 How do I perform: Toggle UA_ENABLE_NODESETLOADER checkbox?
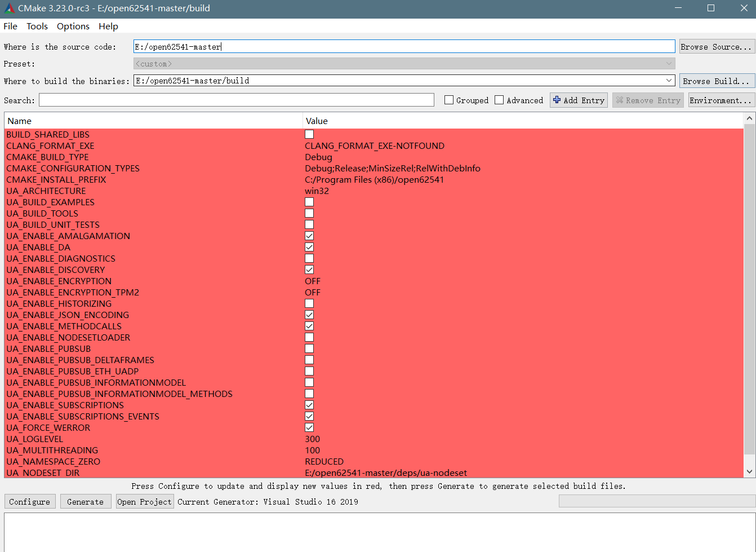tap(309, 337)
